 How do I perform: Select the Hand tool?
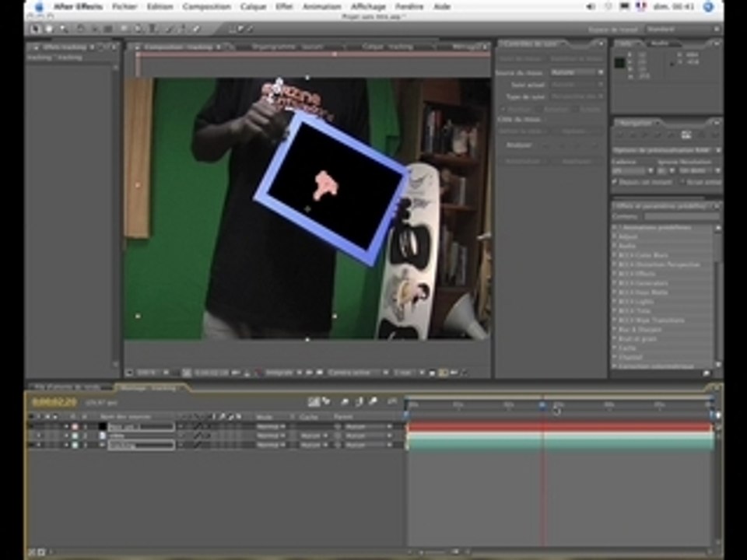pos(48,29)
